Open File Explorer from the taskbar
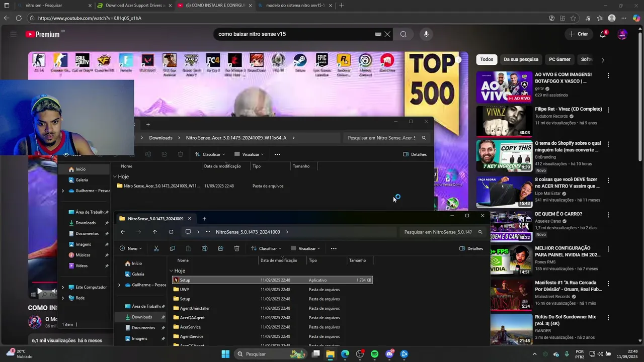 330,354
